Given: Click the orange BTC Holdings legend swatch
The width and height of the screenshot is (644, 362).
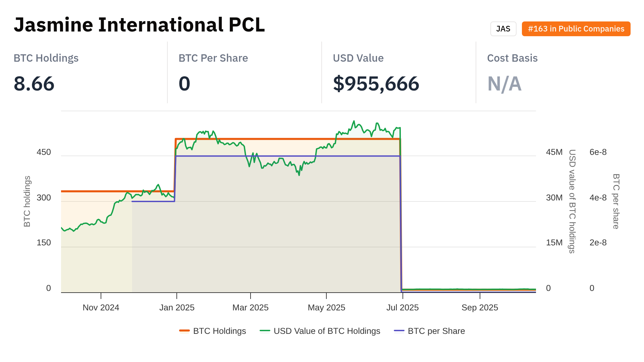Looking at the screenshot, I should (184, 331).
